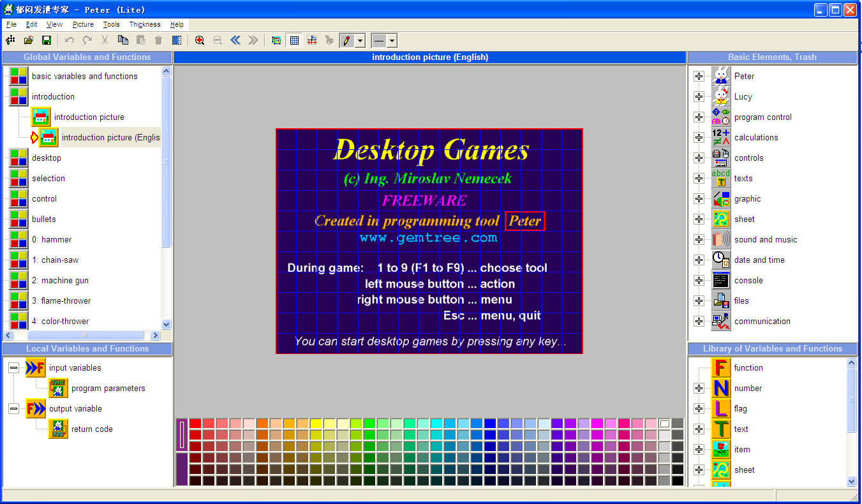Expand the 'program control' node
This screenshot has height=504, width=862.
699,117
